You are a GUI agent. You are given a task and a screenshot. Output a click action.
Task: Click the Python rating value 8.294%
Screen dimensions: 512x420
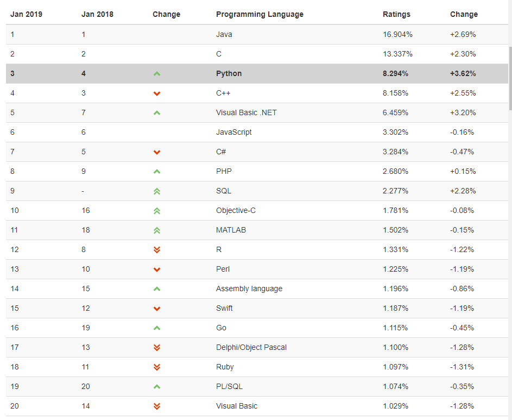pyautogui.click(x=396, y=73)
